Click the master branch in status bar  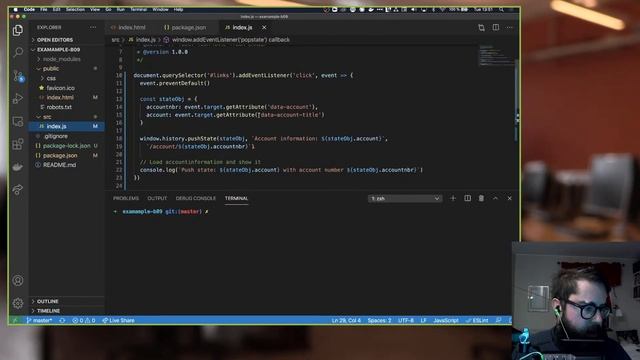[39, 320]
